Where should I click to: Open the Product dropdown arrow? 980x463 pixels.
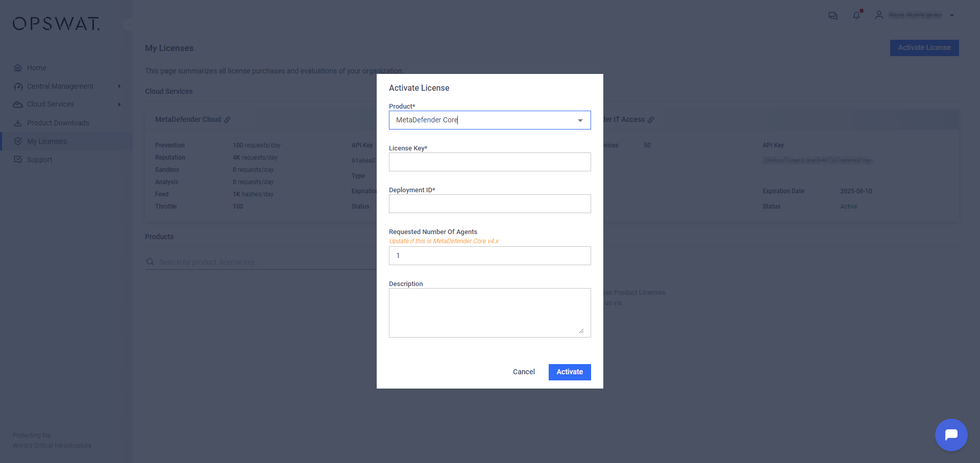pos(580,120)
